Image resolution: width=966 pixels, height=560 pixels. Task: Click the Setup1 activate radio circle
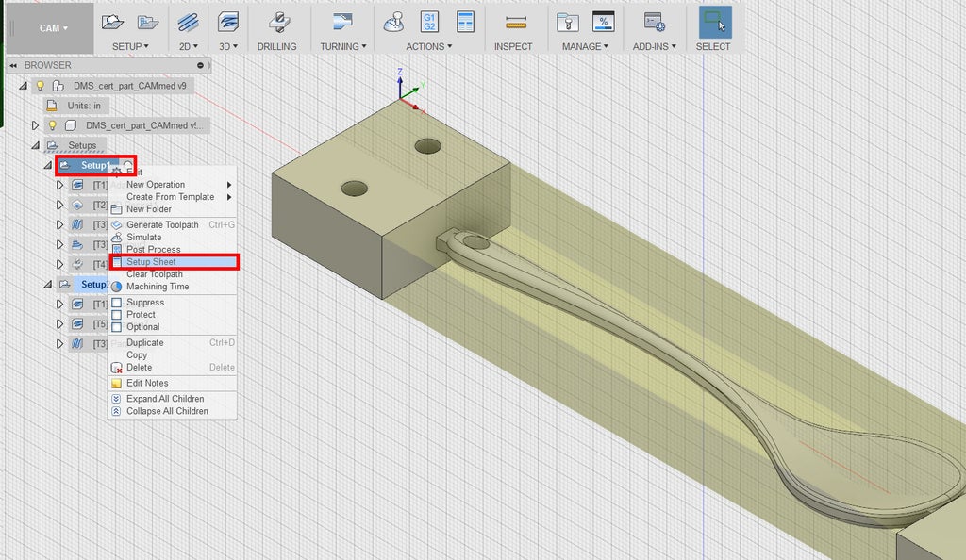(127, 165)
